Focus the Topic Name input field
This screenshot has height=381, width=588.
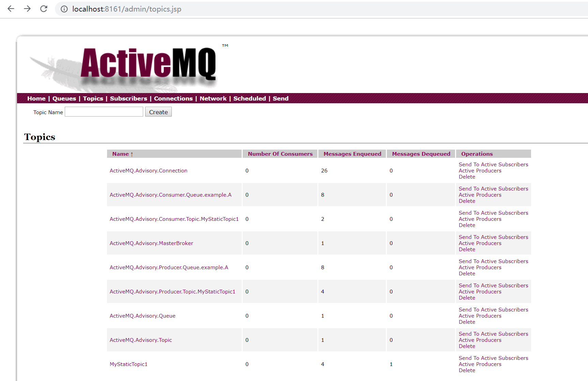(x=104, y=112)
